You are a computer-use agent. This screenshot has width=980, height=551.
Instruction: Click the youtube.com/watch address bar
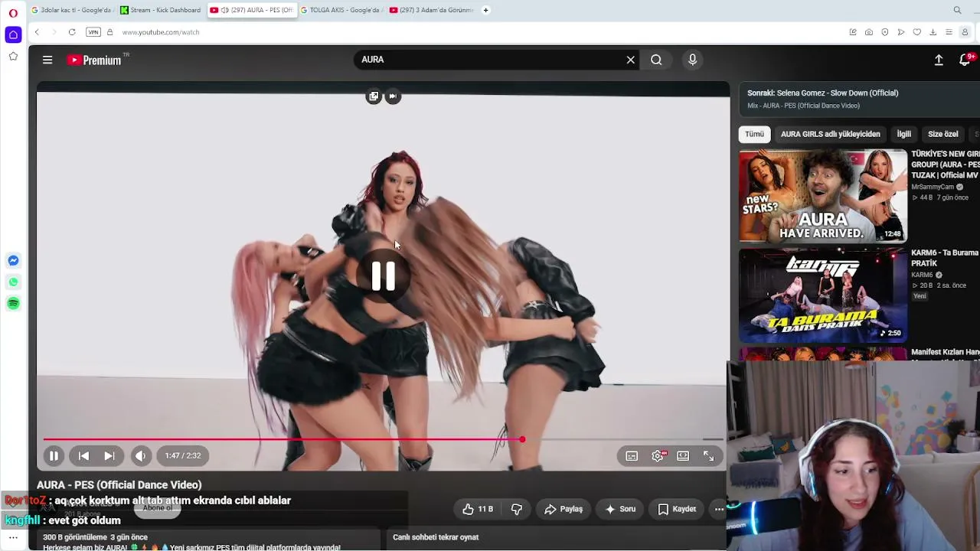(x=161, y=32)
